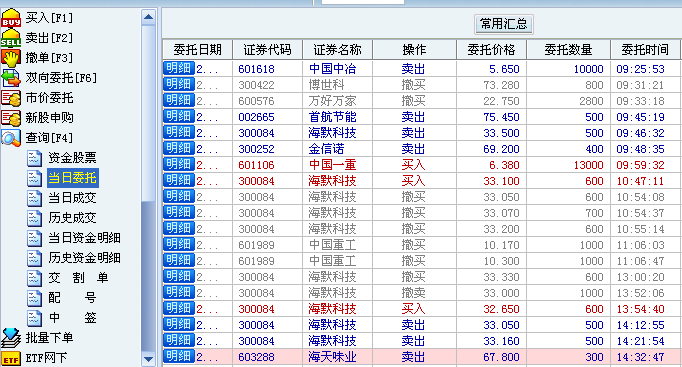The height and width of the screenshot is (367, 682).
Task: Click 明细 button for 首航节能 row
Action: (x=179, y=117)
